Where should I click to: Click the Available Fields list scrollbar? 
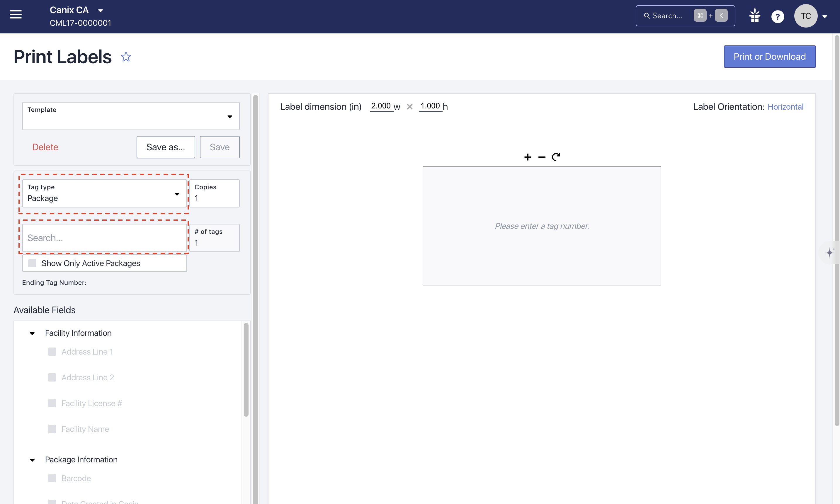[246, 370]
